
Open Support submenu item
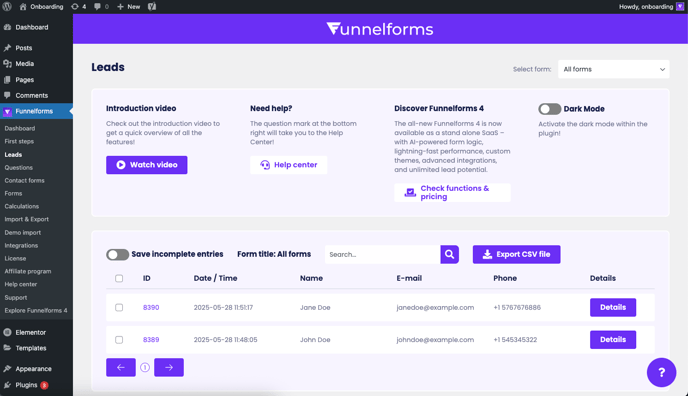point(16,297)
